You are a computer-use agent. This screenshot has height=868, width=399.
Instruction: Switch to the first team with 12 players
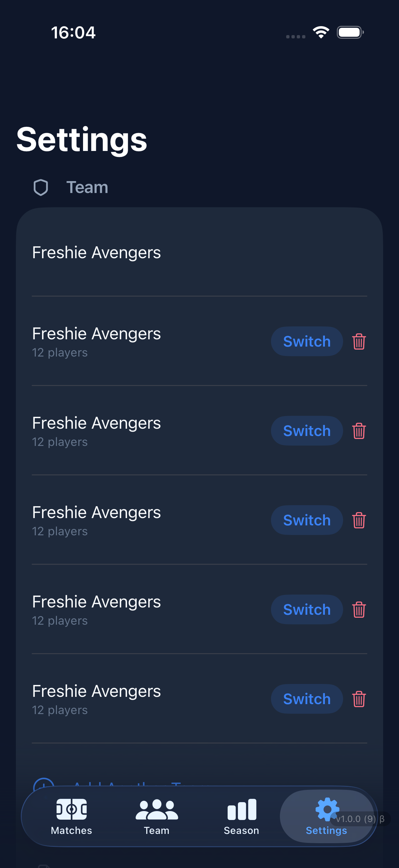pyautogui.click(x=307, y=341)
